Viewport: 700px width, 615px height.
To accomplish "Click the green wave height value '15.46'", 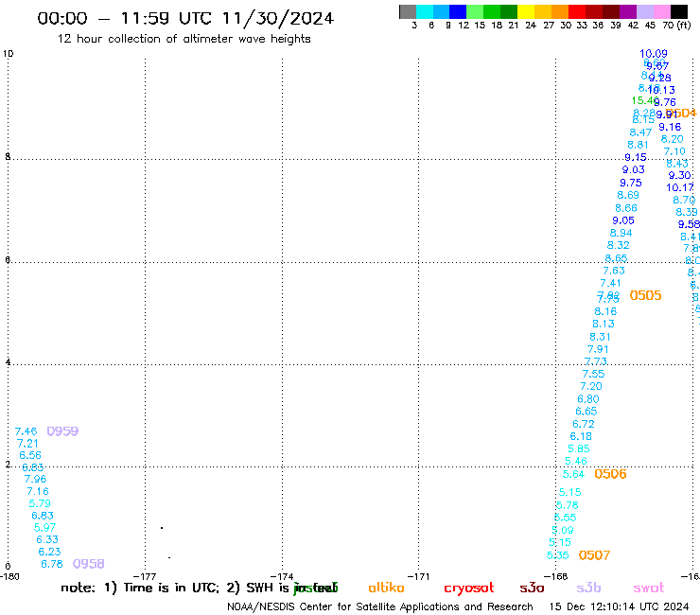I will click(x=644, y=100).
